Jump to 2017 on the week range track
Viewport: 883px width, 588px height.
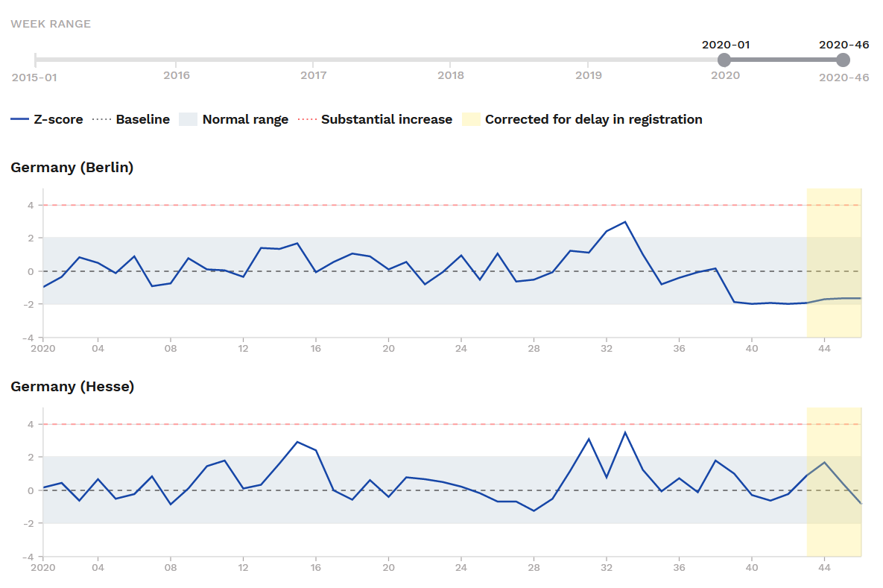pos(314,60)
